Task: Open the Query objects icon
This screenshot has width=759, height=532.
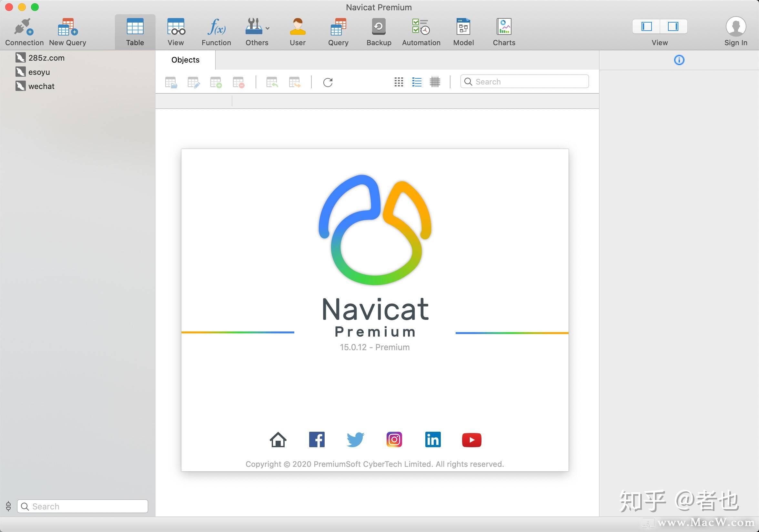Action: click(338, 32)
